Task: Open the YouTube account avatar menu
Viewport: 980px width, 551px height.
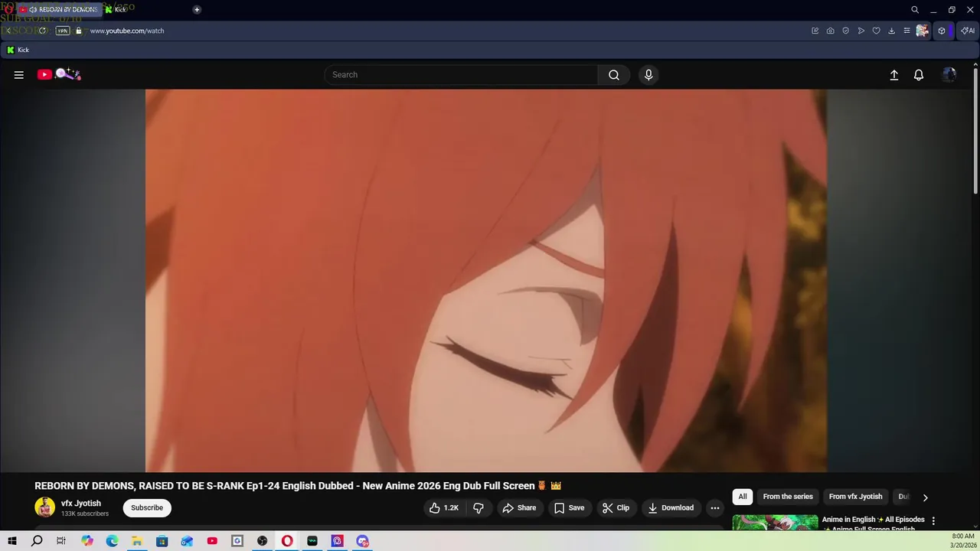Action: pyautogui.click(x=949, y=75)
